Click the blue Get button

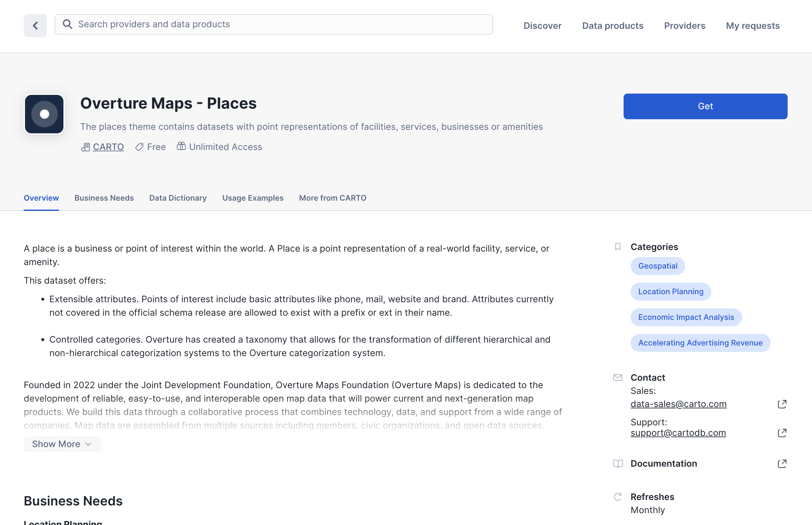point(705,106)
